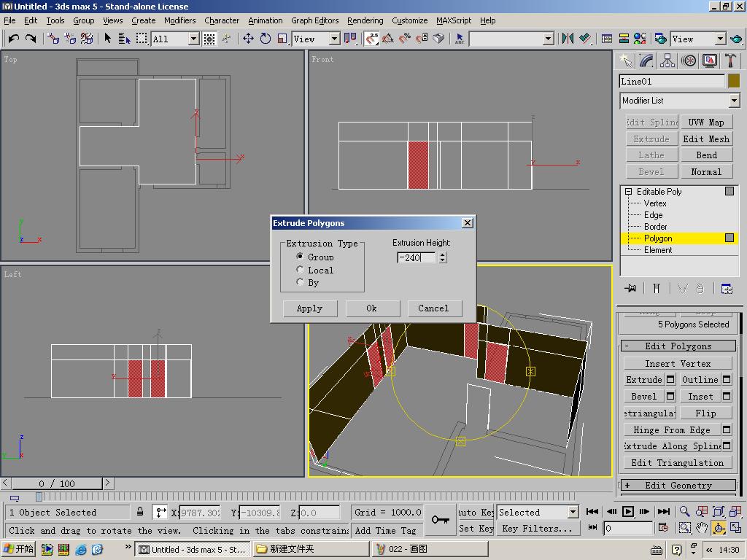Switch to the Create command panel
The image size is (747, 560).
625,61
